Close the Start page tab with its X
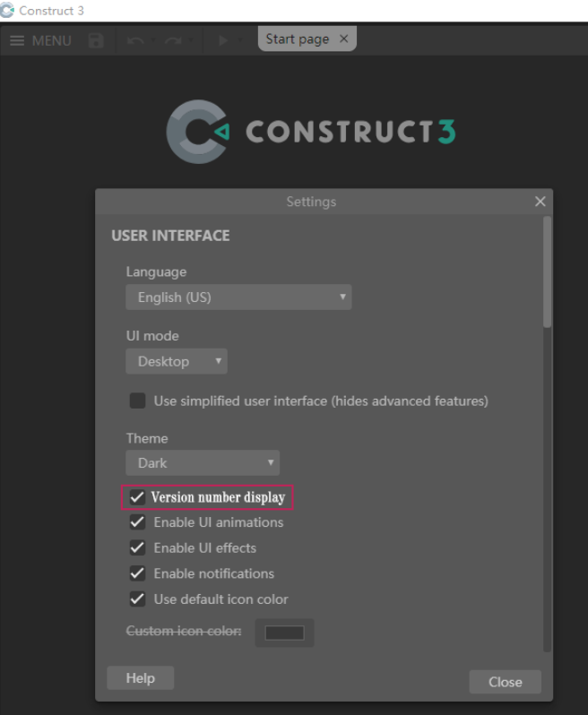 point(344,39)
